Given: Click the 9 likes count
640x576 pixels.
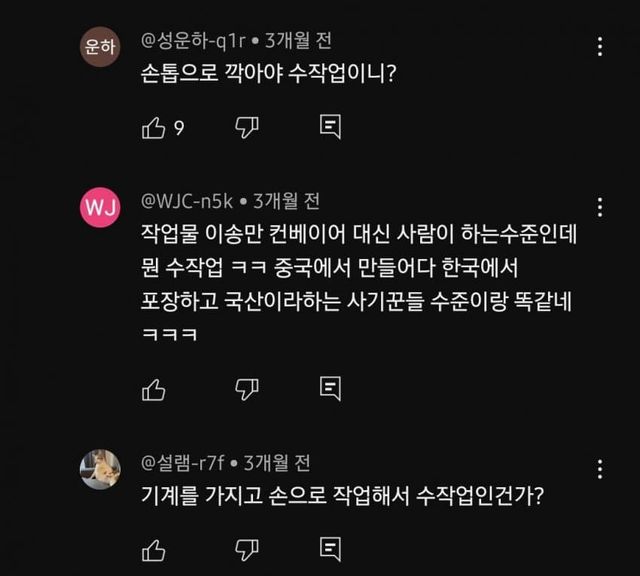Looking at the screenshot, I should point(179,128).
